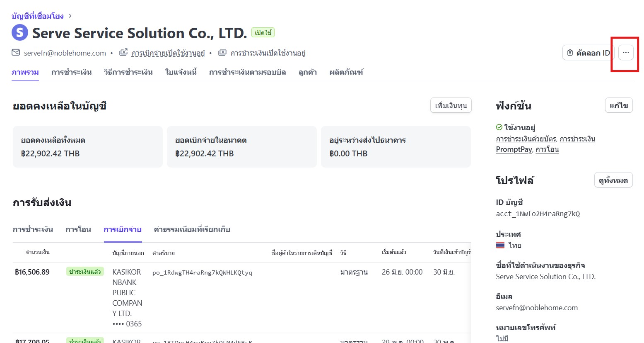Open the PromptPay capability link
The width and height of the screenshot is (644, 343).
pos(514,149)
